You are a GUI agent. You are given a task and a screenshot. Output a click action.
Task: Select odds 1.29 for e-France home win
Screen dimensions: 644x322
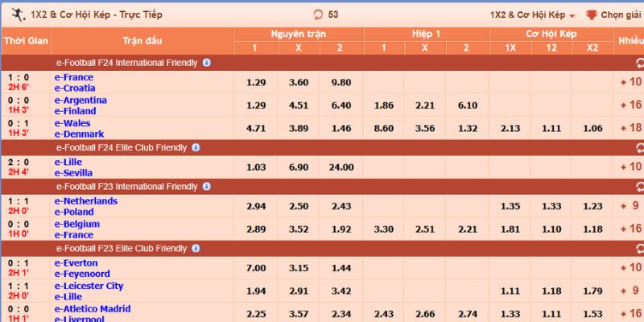(255, 82)
